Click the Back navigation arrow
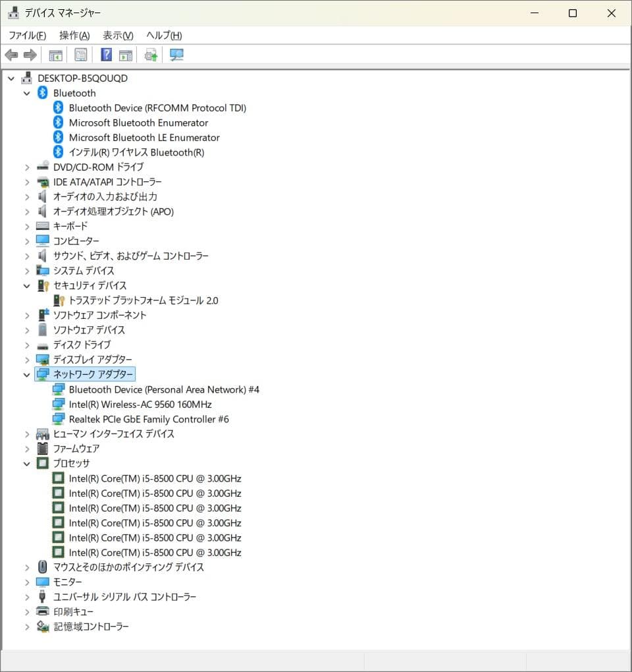 [x=11, y=55]
